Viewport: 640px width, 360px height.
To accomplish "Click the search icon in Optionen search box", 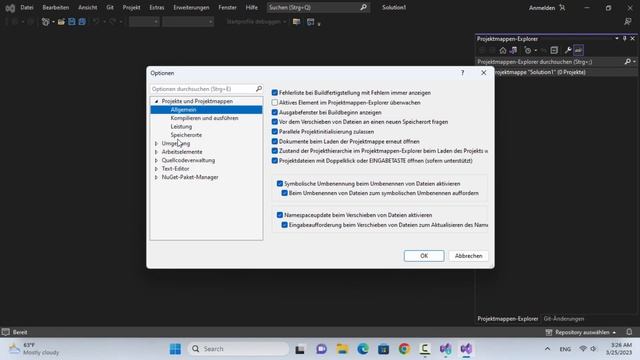I will click(x=258, y=89).
